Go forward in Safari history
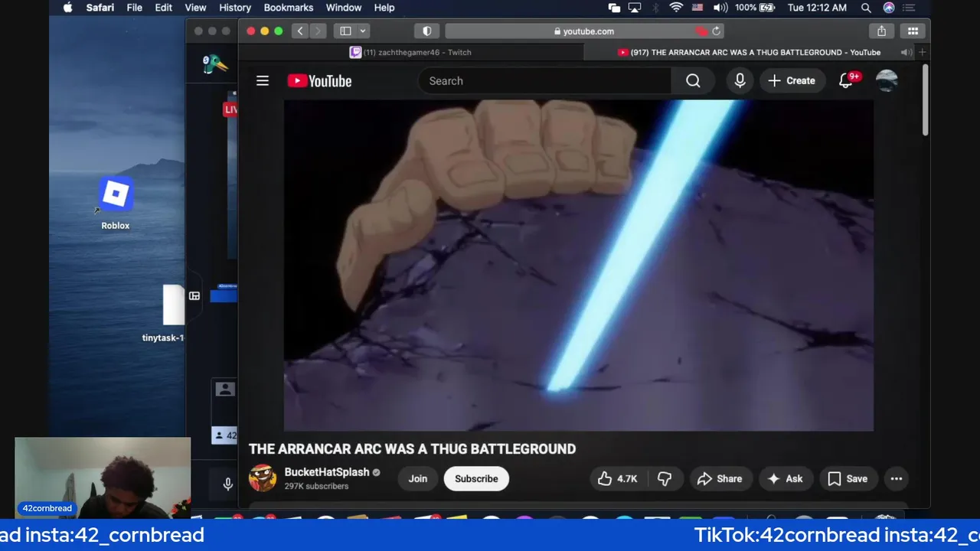The image size is (980, 551). [x=318, y=31]
